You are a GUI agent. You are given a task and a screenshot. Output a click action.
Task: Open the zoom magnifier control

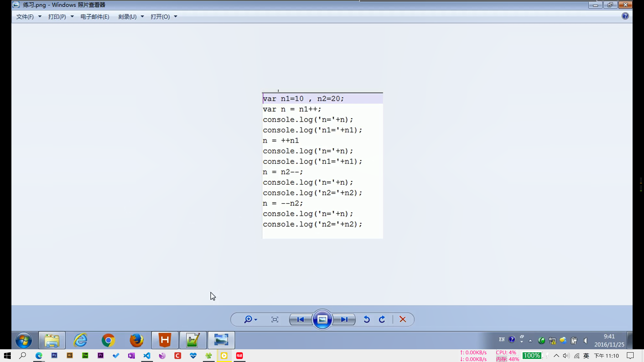(250, 319)
